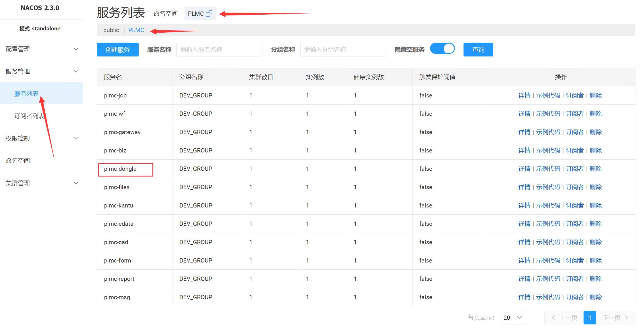The height and width of the screenshot is (329, 644).
Task: Switch to the PLMC namespace tab
Action: tap(136, 30)
